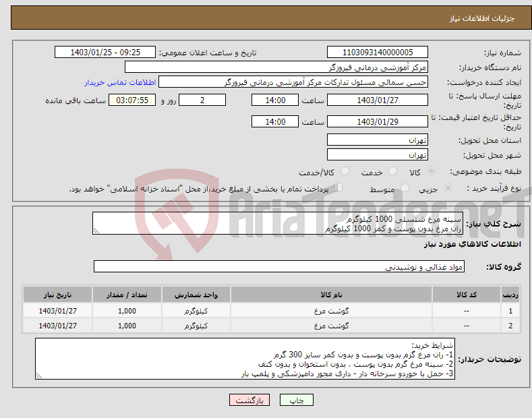Click the ردیف column header

tap(510, 295)
